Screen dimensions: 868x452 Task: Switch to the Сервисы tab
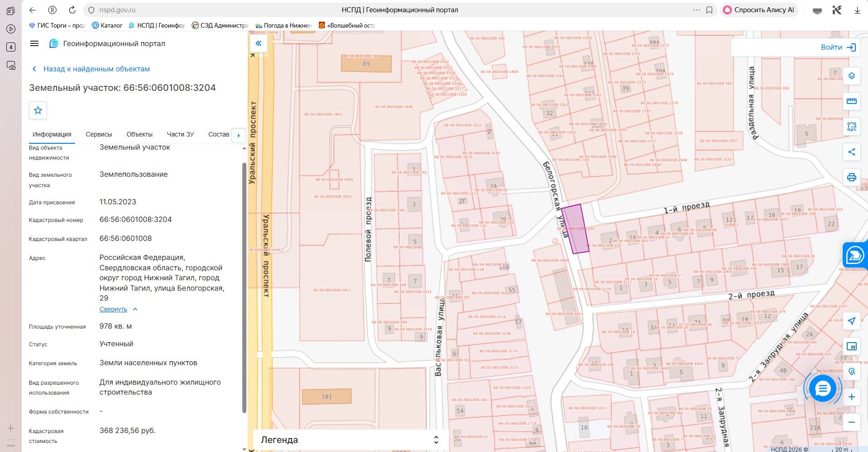tap(99, 134)
